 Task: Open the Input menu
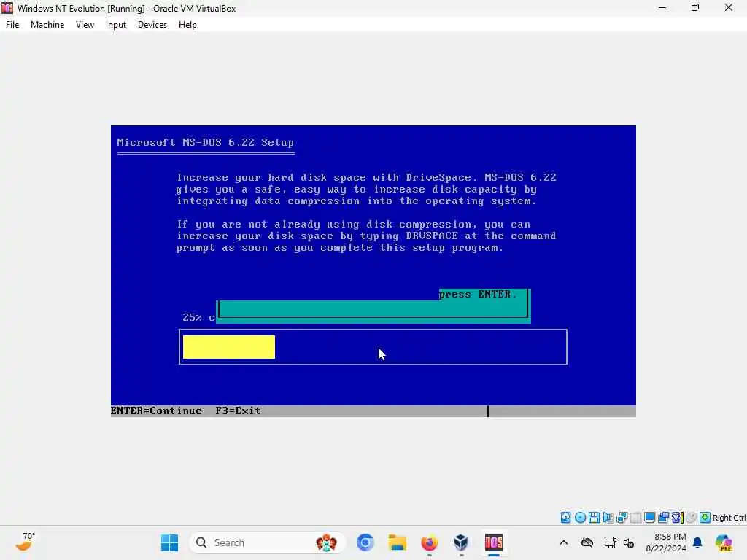pos(116,25)
